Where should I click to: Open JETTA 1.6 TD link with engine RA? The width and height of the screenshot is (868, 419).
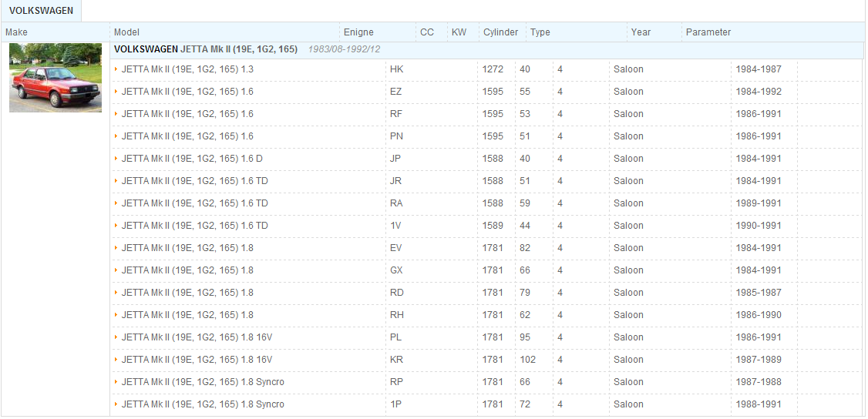tap(195, 203)
